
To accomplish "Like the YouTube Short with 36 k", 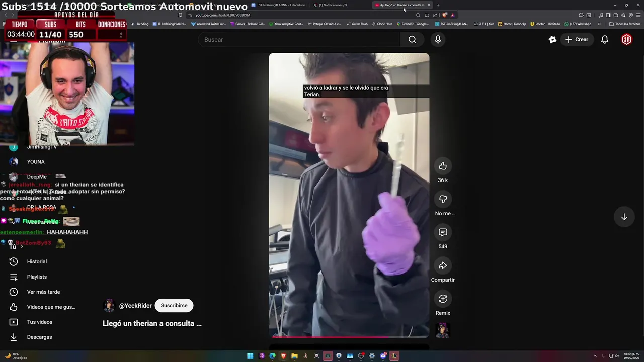I will [443, 166].
